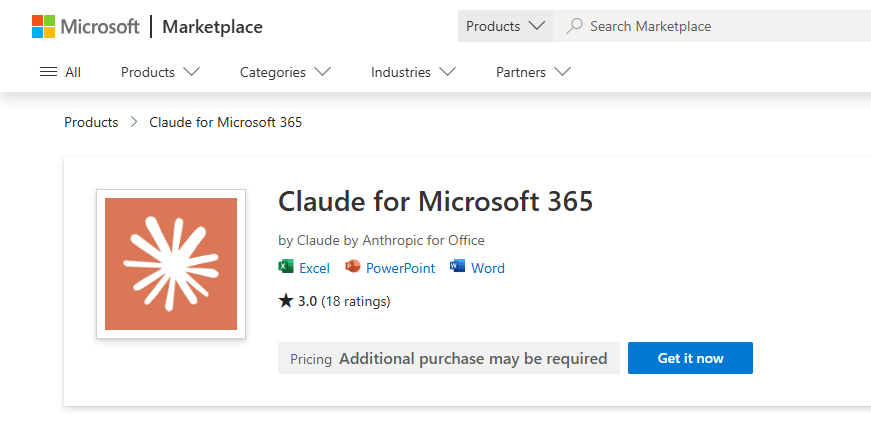The image size is (871, 421).
Task: Open the Marketplace home link
Action: [x=212, y=27]
